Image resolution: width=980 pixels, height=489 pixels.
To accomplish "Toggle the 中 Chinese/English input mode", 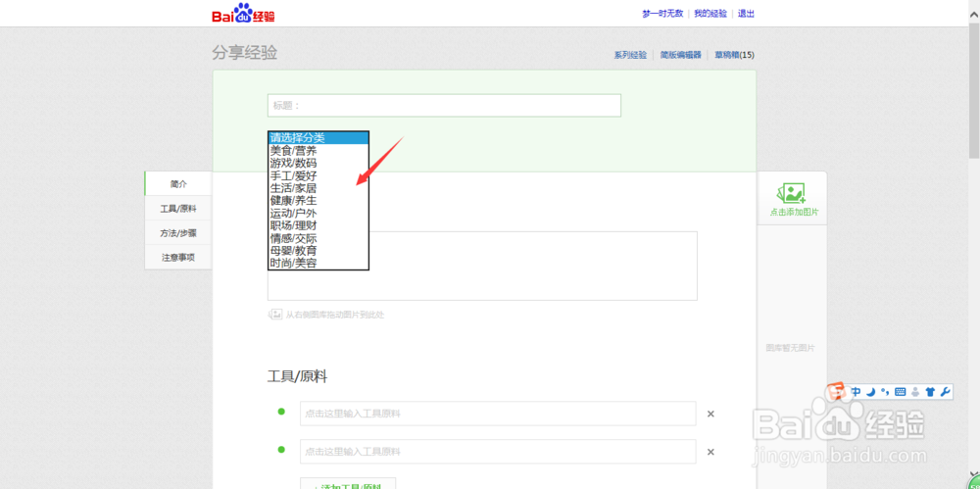I will click(x=856, y=392).
